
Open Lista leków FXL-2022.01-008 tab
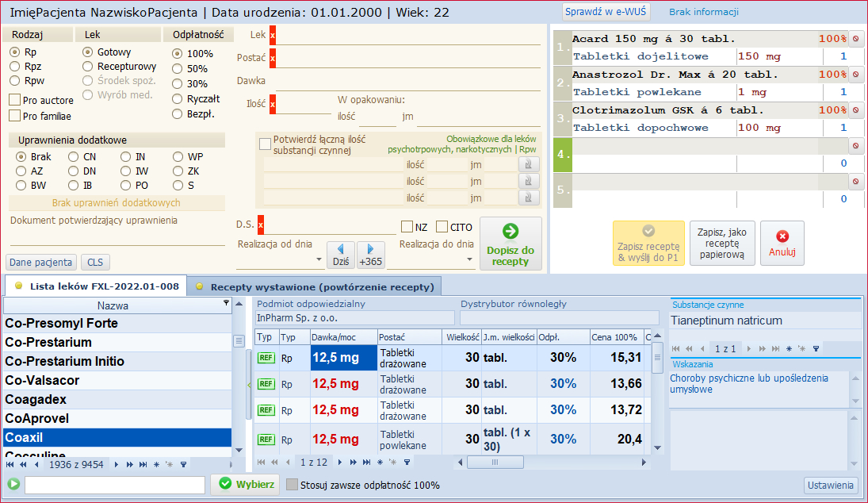98,286
